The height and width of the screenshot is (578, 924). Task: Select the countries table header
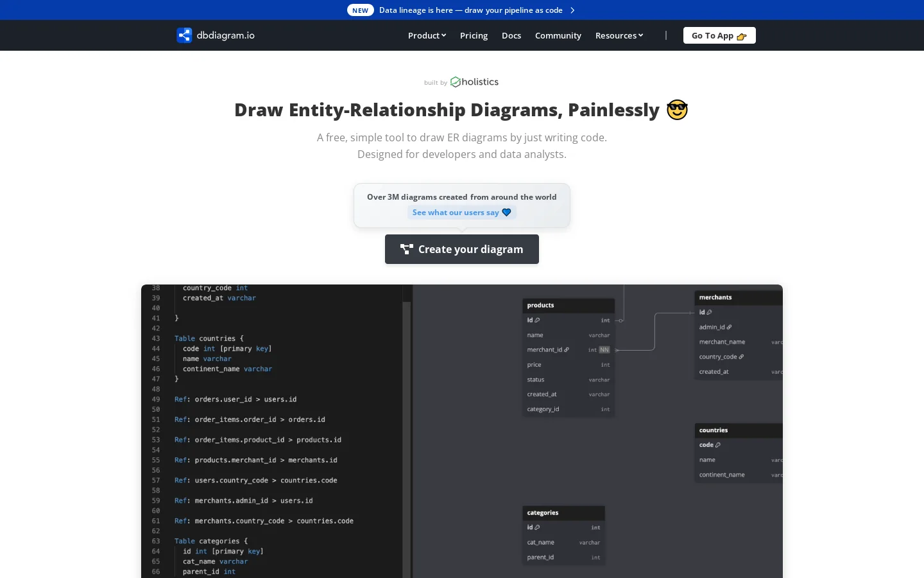739,430
